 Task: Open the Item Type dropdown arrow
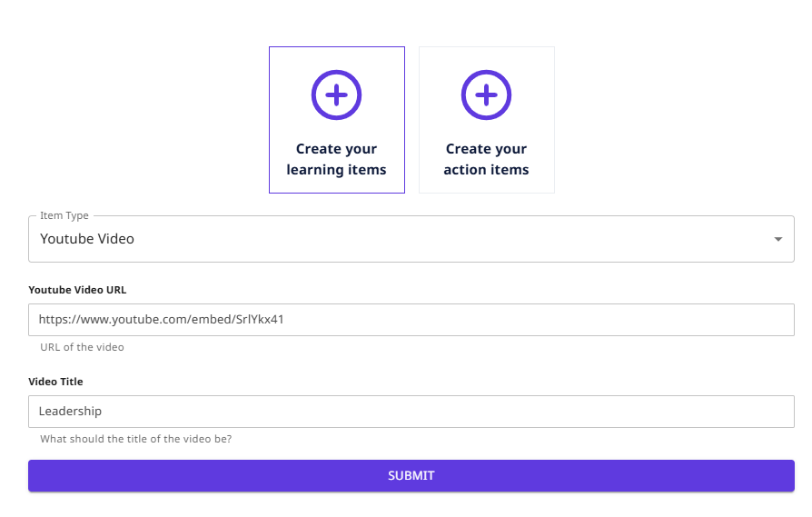pyautogui.click(x=777, y=239)
